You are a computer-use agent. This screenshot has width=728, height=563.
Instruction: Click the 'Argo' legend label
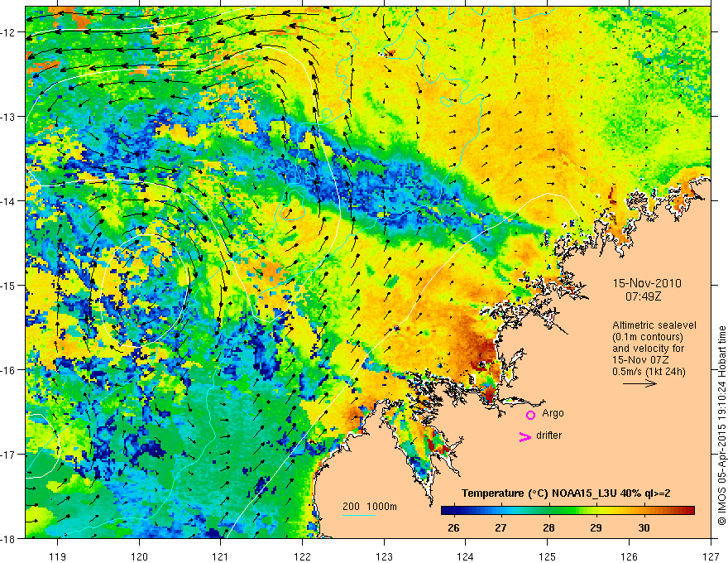tap(553, 413)
